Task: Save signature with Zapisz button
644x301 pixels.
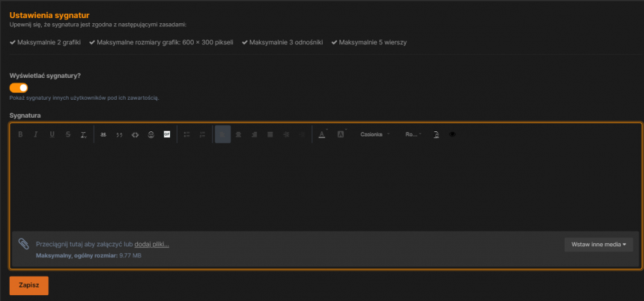Action: coord(29,286)
